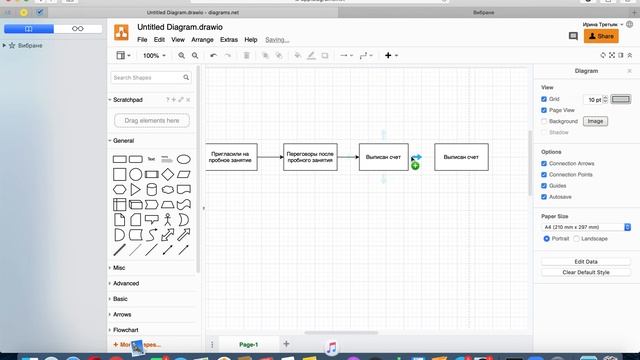Open the Extras menu

click(x=229, y=40)
